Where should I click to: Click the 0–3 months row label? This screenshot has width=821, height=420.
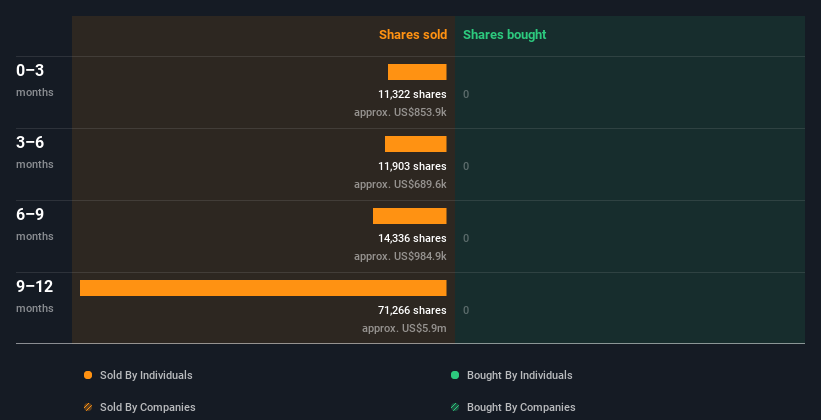click(35, 80)
